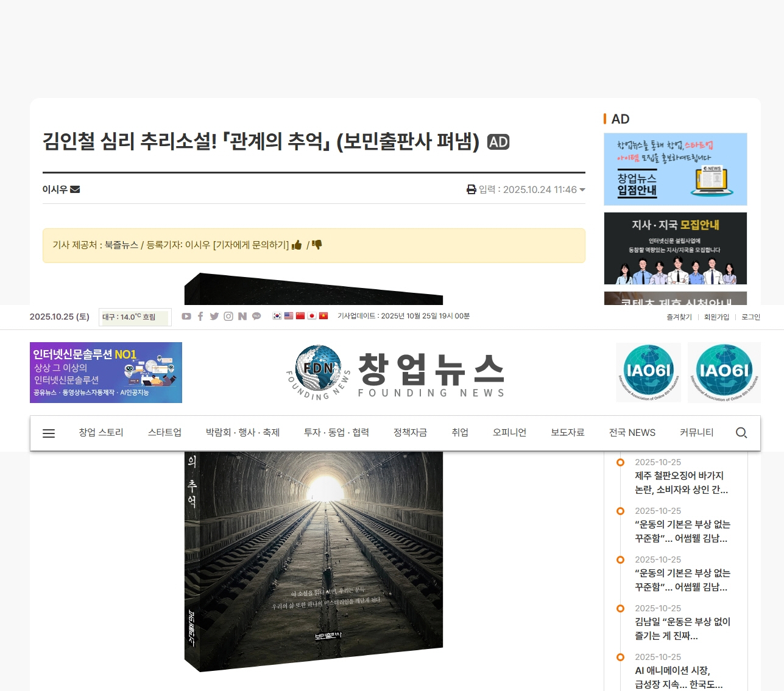This screenshot has width=784, height=691.
Task: Click the print article icon
Action: [471, 189]
